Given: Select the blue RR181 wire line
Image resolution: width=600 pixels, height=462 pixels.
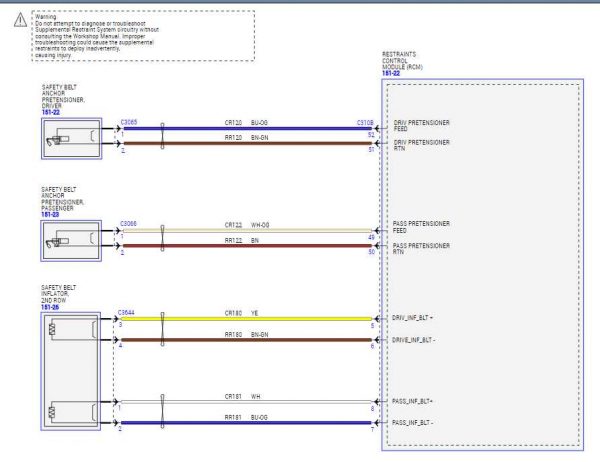Looking at the screenshot, I should (246, 423).
